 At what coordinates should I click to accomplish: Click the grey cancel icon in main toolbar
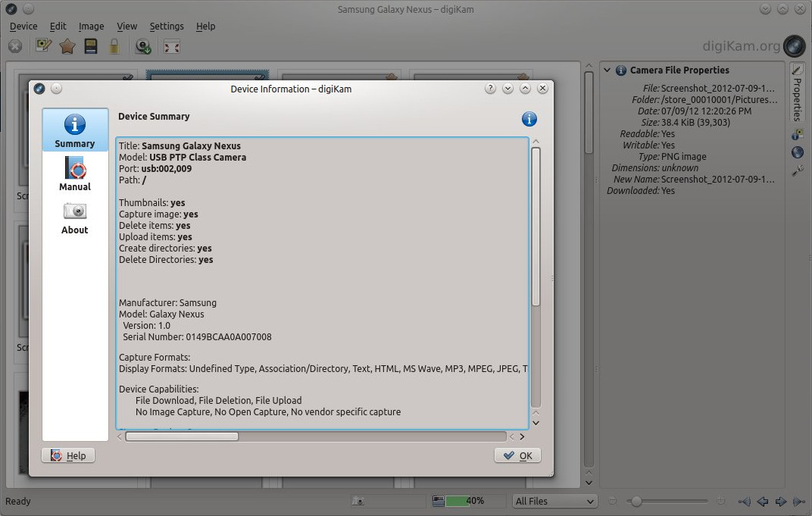15,47
